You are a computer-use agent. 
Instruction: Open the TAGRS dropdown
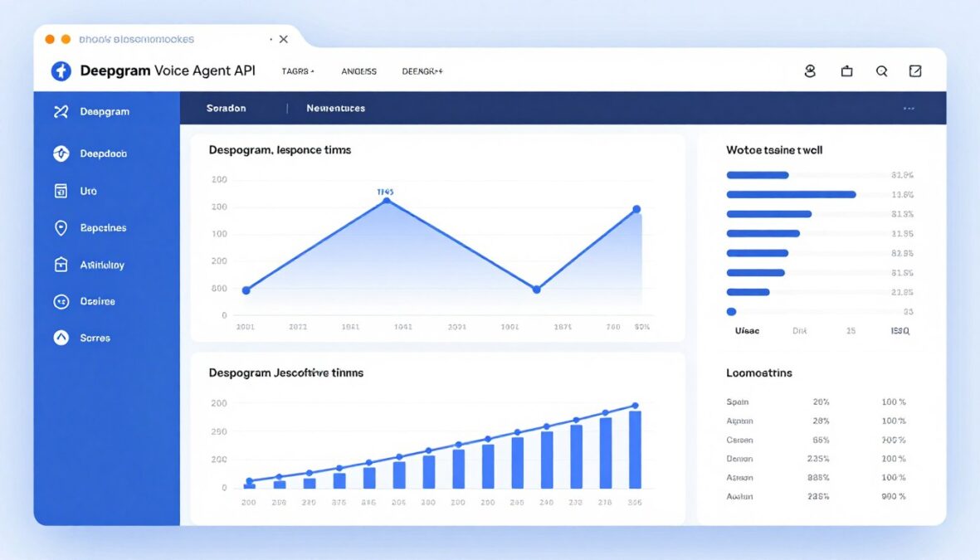pyautogui.click(x=296, y=71)
